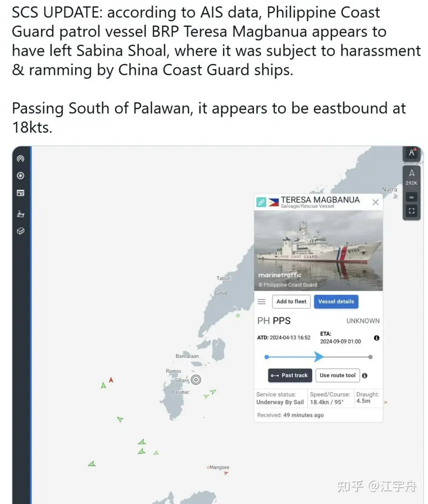Show info icon next to Use route tool
The image size is (428, 504).
pyautogui.click(x=365, y=376)
